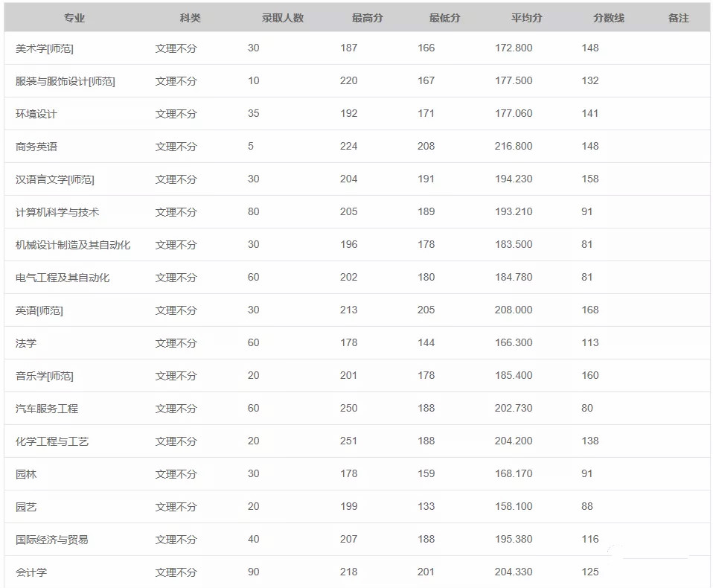713x588 pixels.
Task: Select the 机械设计制造及其自动化 major name
Action: click(x=73, y=245)
